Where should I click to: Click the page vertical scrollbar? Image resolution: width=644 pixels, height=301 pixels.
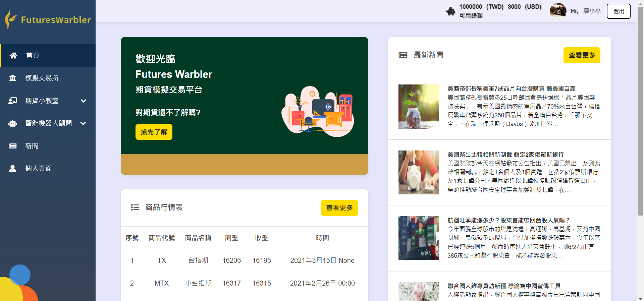pyautogui.click(x=640, y=111)
